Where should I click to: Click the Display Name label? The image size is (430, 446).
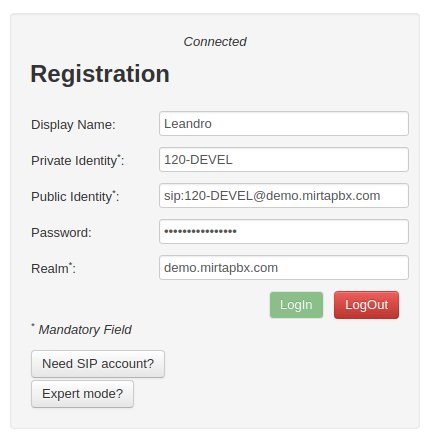coord(73,125)
